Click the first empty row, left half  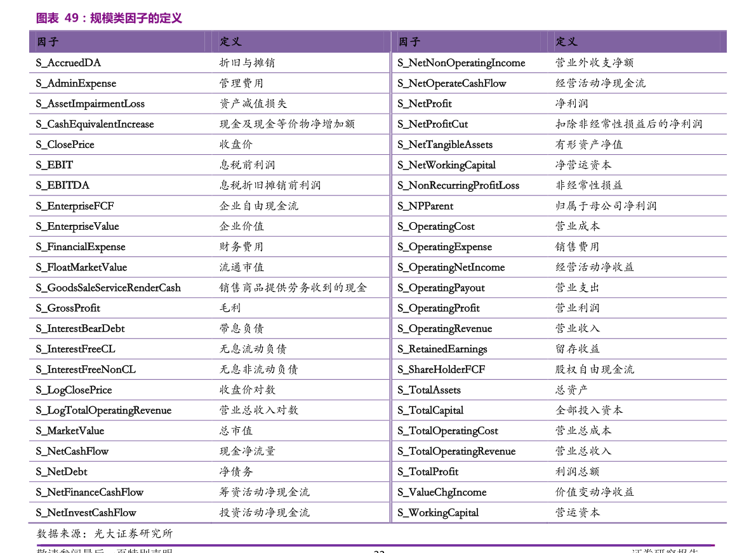pos(208,63)
